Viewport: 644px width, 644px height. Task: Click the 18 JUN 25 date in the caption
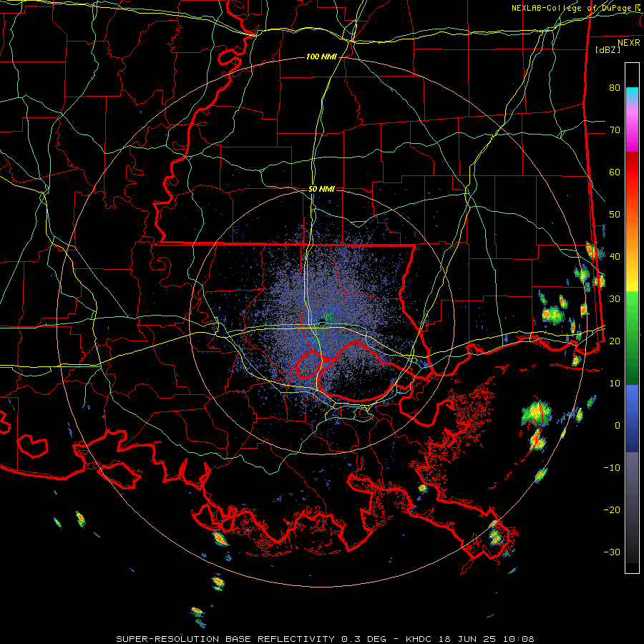(x=466, y=639)
